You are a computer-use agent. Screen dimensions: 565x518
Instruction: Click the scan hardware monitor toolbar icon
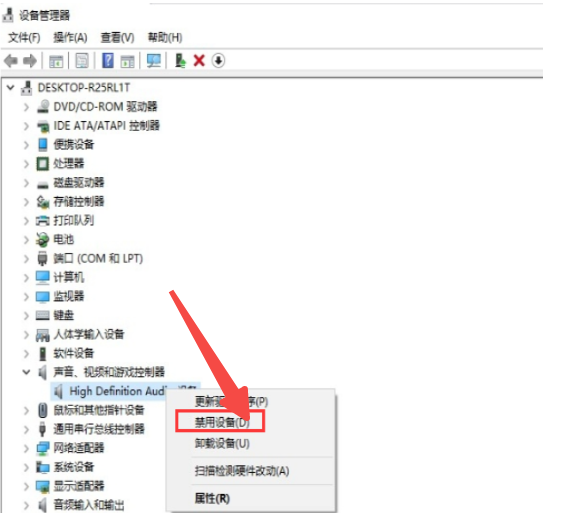click(x=154, y=61)
